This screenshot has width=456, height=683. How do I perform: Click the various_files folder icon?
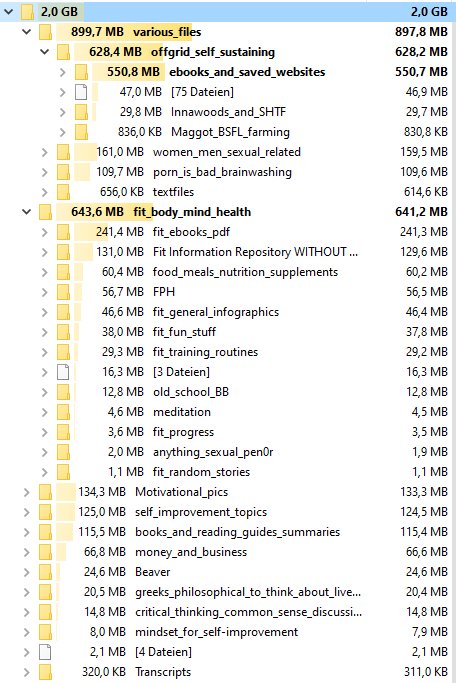click(45, 32)
